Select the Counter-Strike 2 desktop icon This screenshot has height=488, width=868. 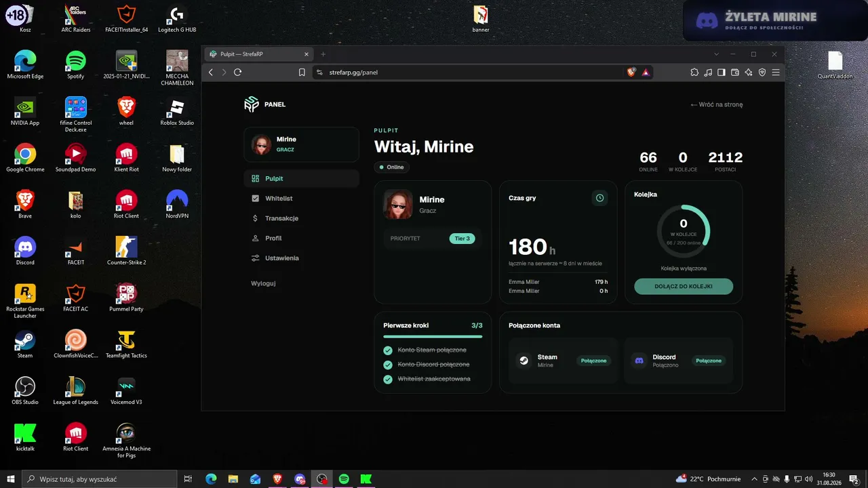[x=126, y=251]
